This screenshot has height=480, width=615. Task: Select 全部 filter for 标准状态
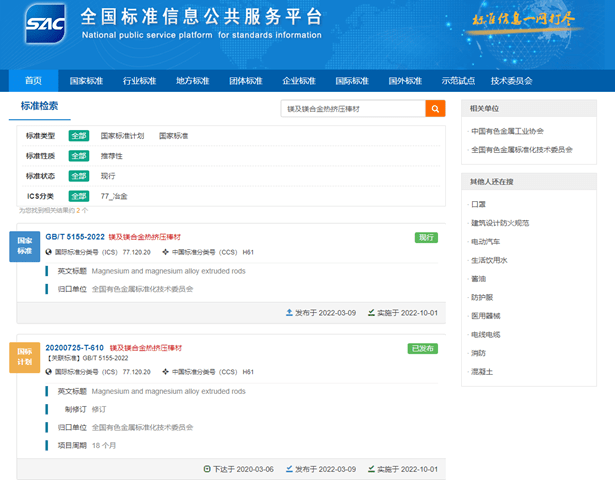[79, 176]
